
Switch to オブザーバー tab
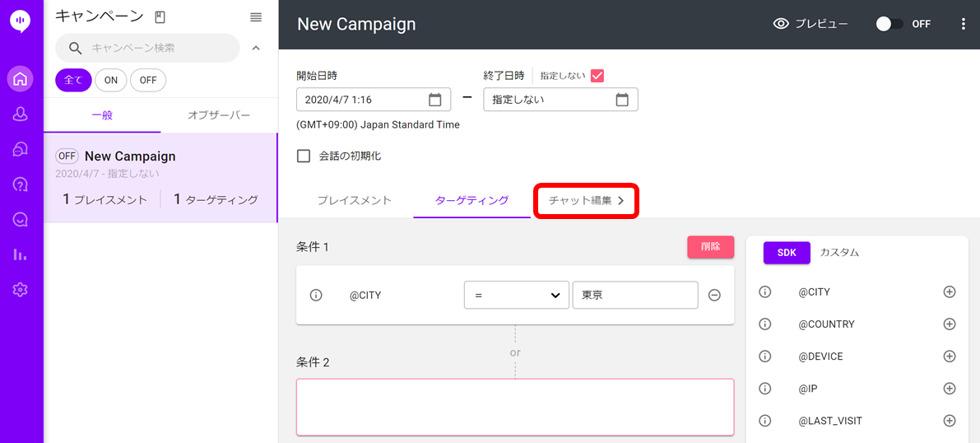click(220, 115)
